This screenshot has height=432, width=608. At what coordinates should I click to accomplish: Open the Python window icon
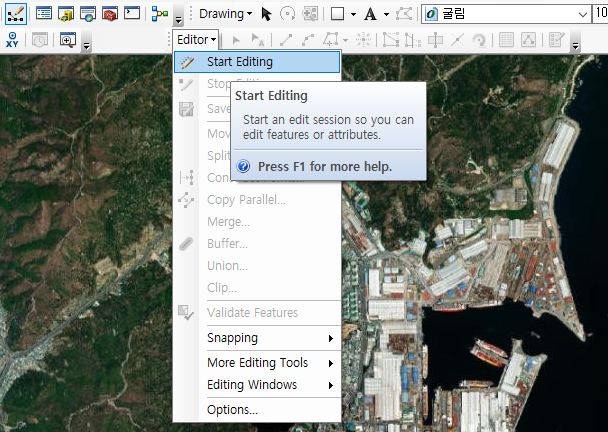pos(132,14)
